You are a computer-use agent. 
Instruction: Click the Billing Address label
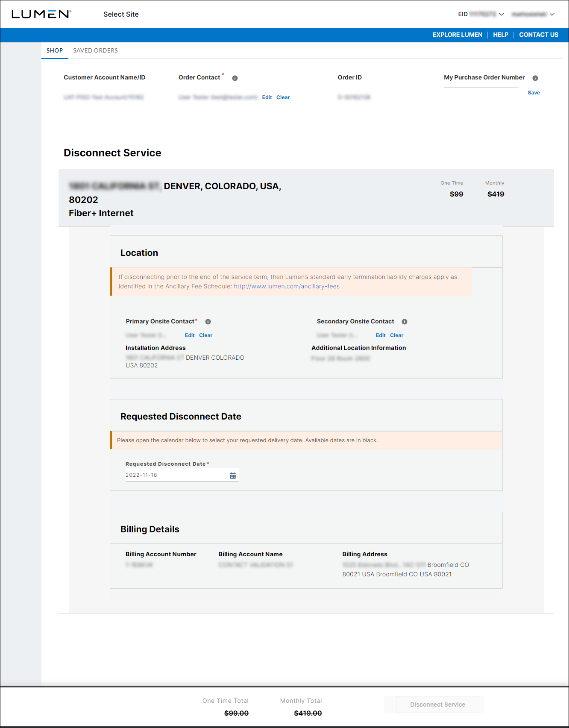(x=364, y=554)
